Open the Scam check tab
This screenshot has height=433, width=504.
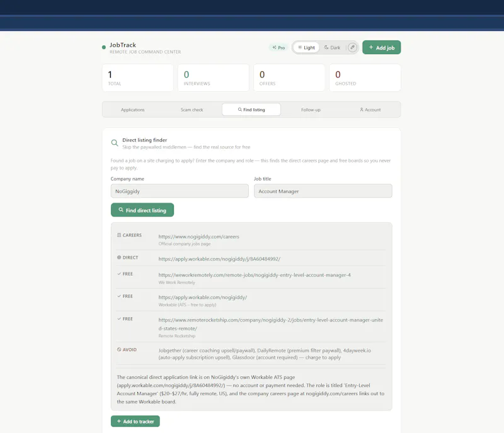(x=192, y=110)
